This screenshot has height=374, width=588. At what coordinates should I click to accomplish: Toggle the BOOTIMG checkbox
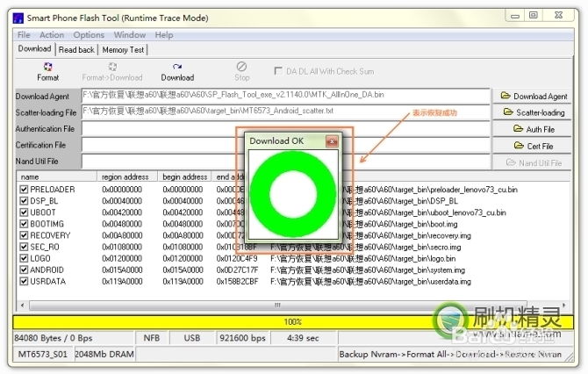click(x=24, y=224)
